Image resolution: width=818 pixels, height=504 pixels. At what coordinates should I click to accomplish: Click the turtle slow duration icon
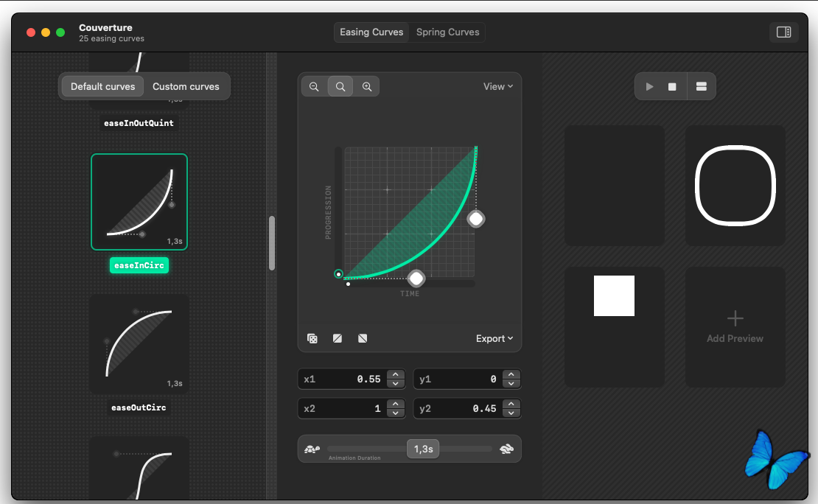tap(312, 449)
